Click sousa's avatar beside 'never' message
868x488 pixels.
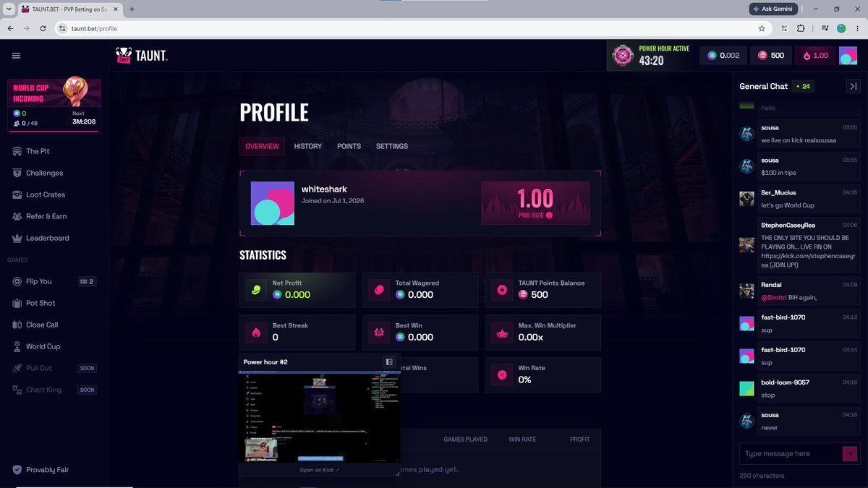coord(746,421)
